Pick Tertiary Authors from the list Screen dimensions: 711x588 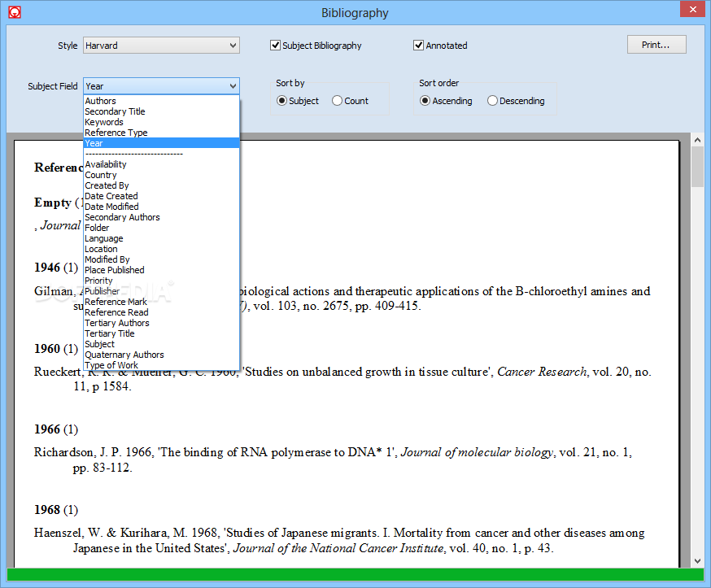161,323
